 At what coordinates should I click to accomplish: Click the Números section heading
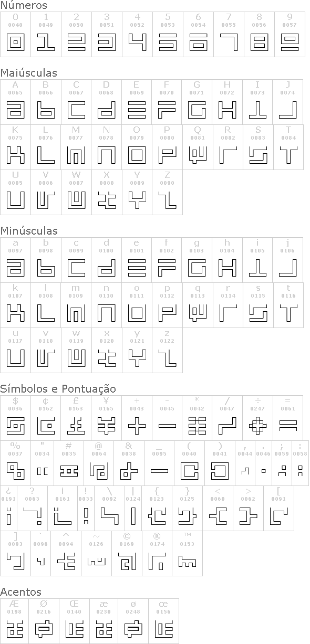tap(24, 6)
